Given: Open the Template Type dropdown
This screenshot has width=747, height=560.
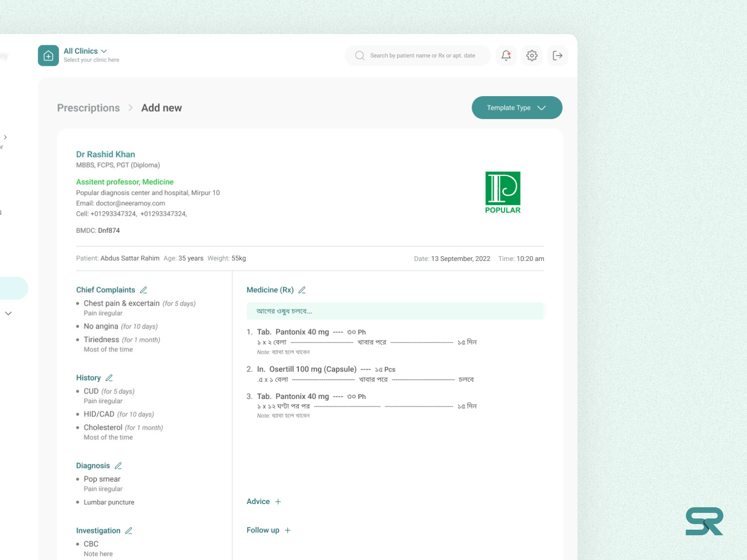Looking at the screenshot, I should point(517,108).
